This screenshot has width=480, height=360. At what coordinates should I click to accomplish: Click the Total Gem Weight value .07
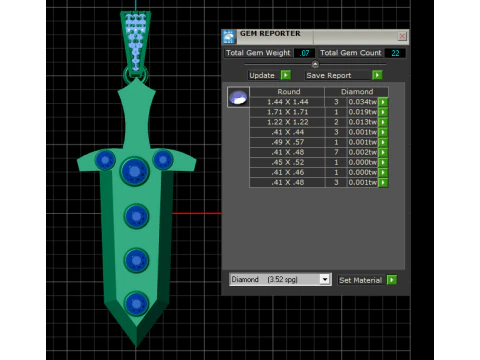coord(304,53)
